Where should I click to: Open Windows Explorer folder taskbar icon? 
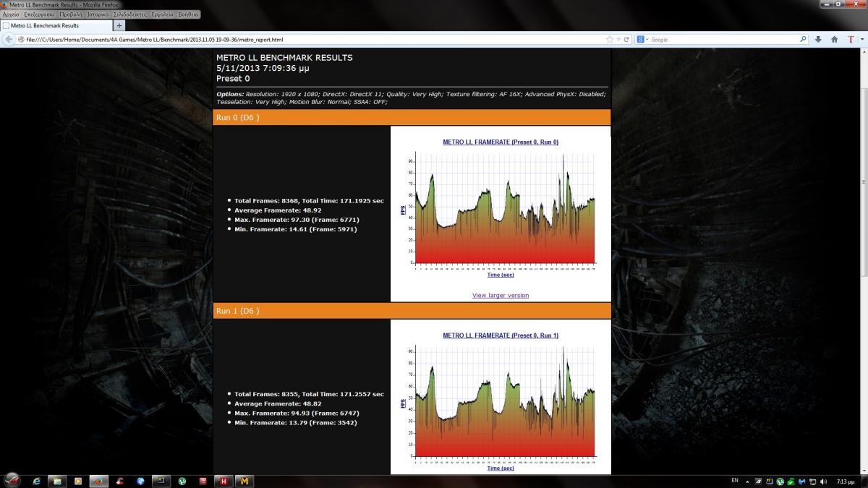57,480
